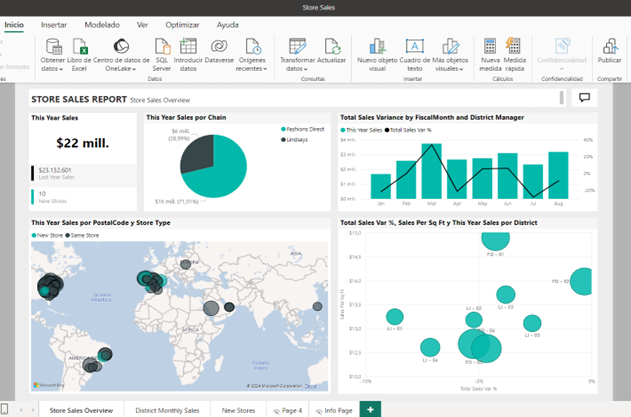Click the $22 mill. sales card

coord(82,143)
